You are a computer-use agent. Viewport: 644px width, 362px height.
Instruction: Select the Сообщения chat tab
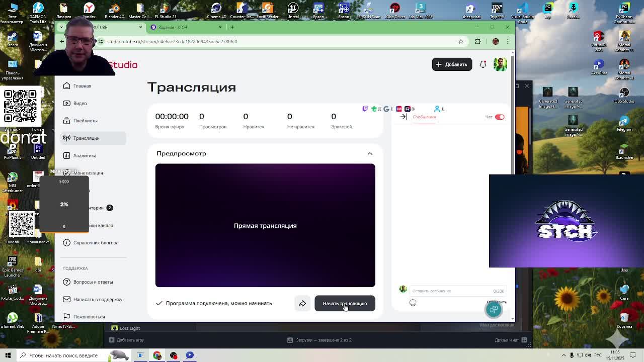[x=424, y=117]
